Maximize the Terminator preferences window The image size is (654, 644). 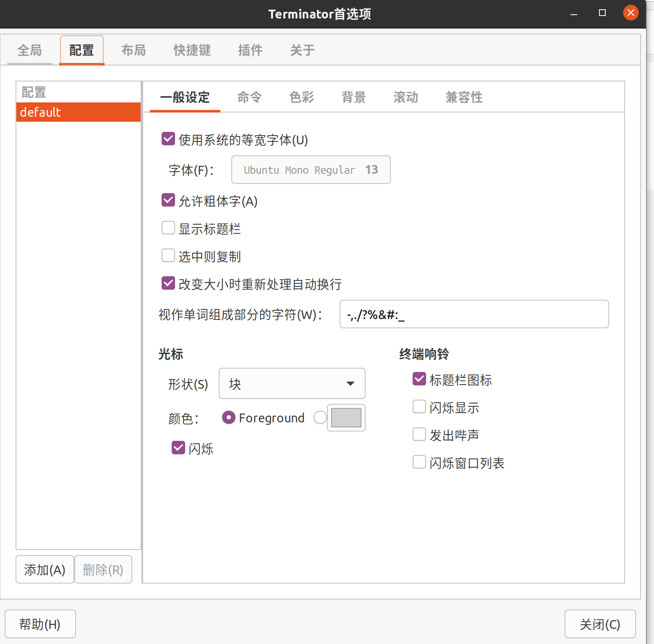coord(602,13)
